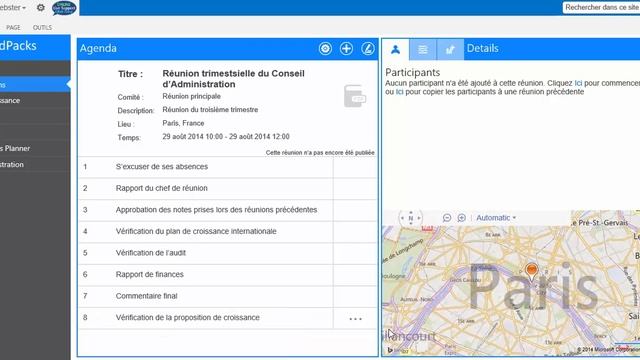Open the OUTILS ribbon tab
The width and height of the screenshot is (640, 360).
[x=42, y=27]
